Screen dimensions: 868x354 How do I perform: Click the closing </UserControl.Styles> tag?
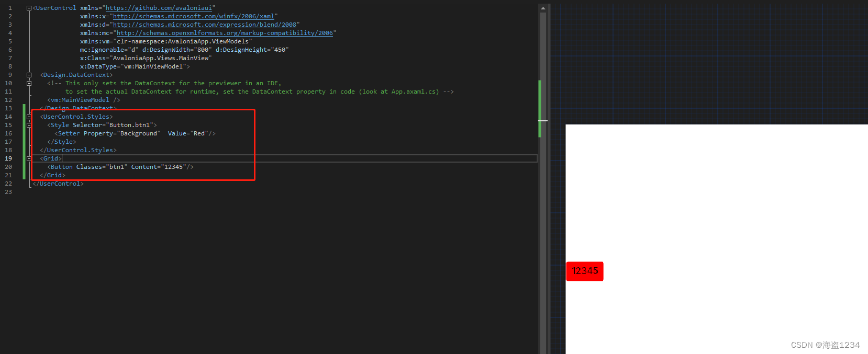pos(79,150)
